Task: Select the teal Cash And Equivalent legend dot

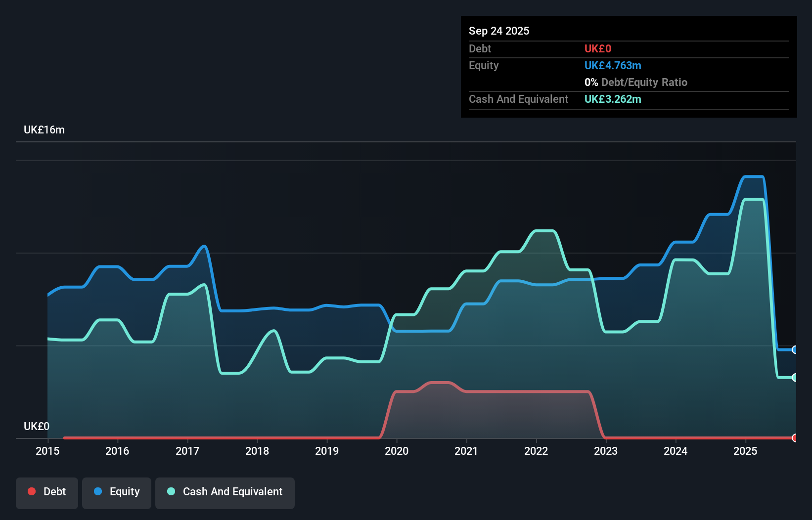Action: point(171,491)
